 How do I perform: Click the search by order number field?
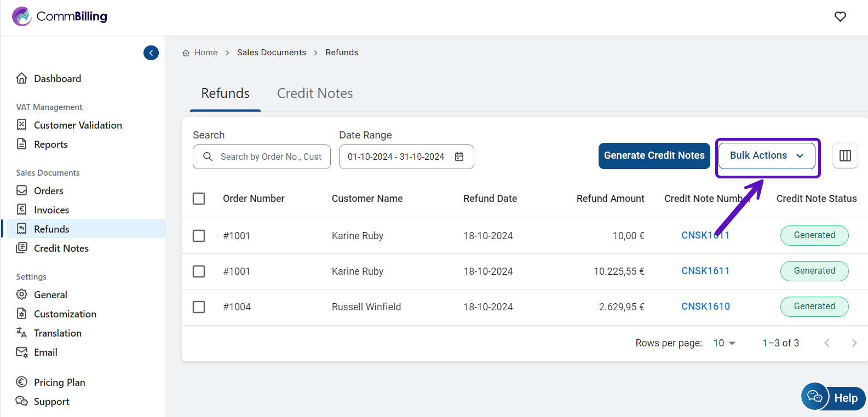click(x=270, y=157)
